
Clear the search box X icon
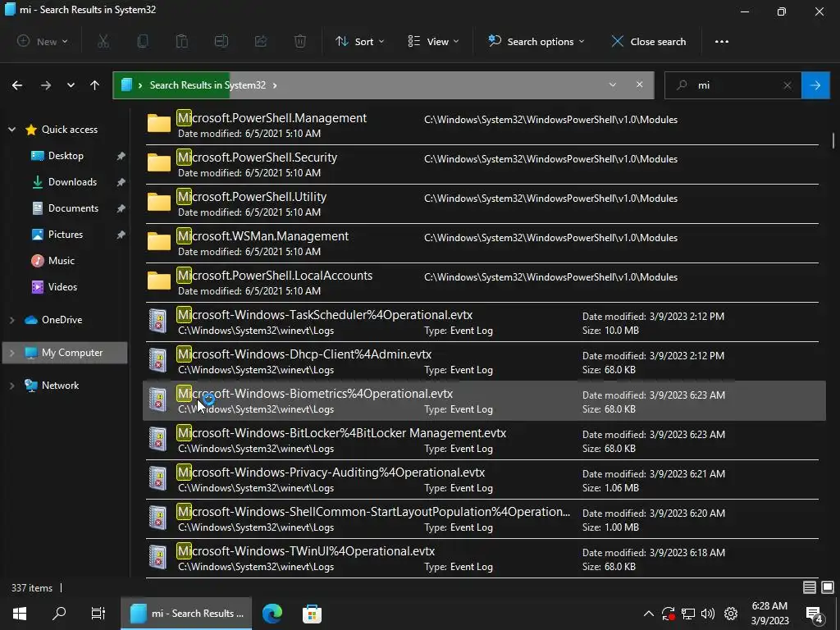point(787,85)
